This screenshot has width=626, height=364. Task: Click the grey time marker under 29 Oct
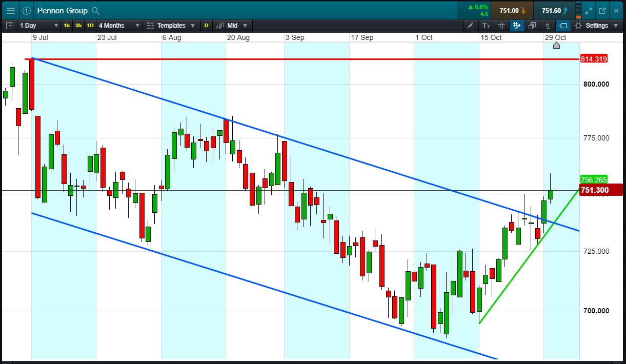(556, 46)
